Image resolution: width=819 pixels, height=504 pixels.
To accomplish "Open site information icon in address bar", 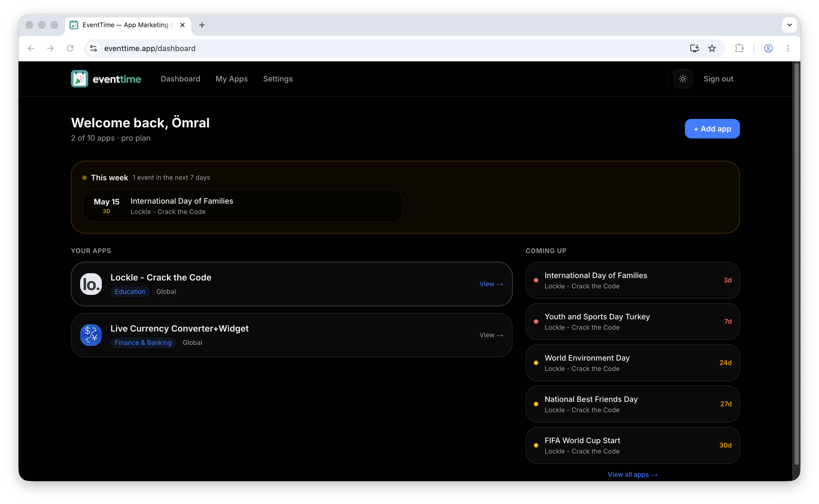I will (x=94, y=48).
